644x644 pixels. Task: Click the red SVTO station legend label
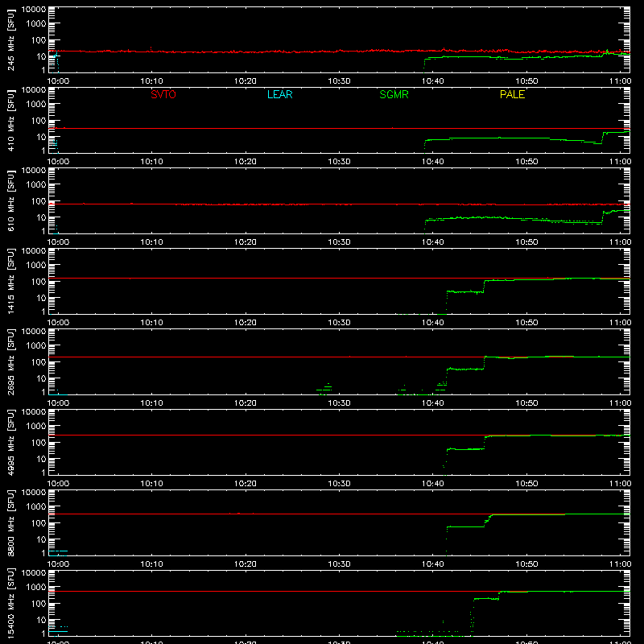coord(163,94)
